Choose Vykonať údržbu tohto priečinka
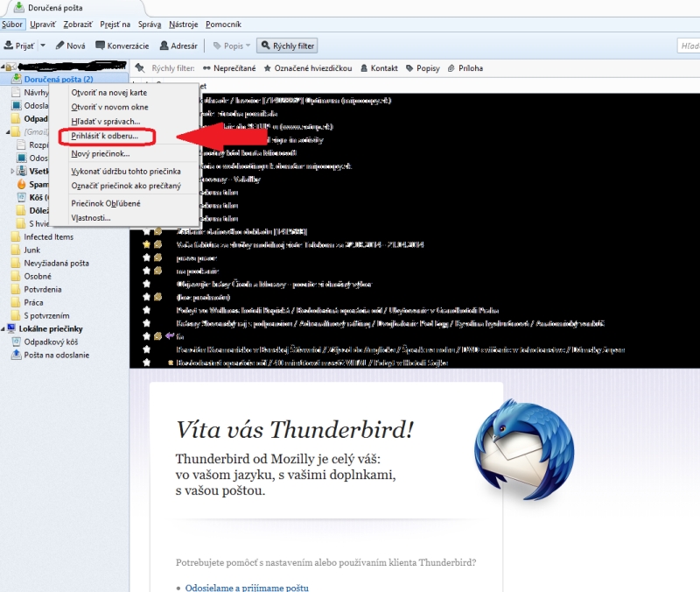This screenshot has width=700, height=592. [x=126, y=172]
